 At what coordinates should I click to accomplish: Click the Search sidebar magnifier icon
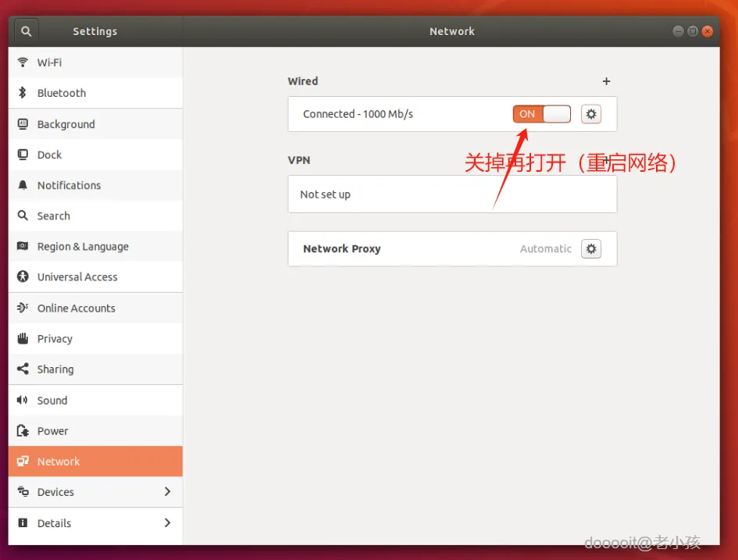[x=23, y=216]
